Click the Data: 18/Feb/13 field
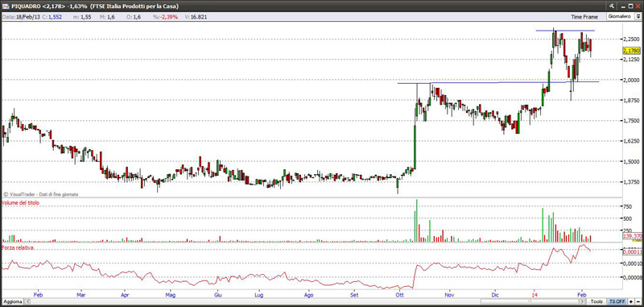Screen dimensions: 644x307 [x=22, y=17]
